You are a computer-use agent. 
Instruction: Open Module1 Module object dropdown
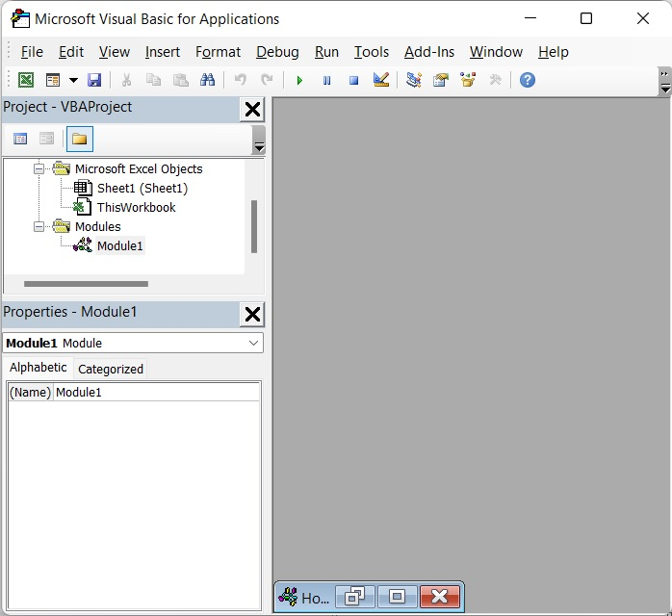(x=254, y=343)
